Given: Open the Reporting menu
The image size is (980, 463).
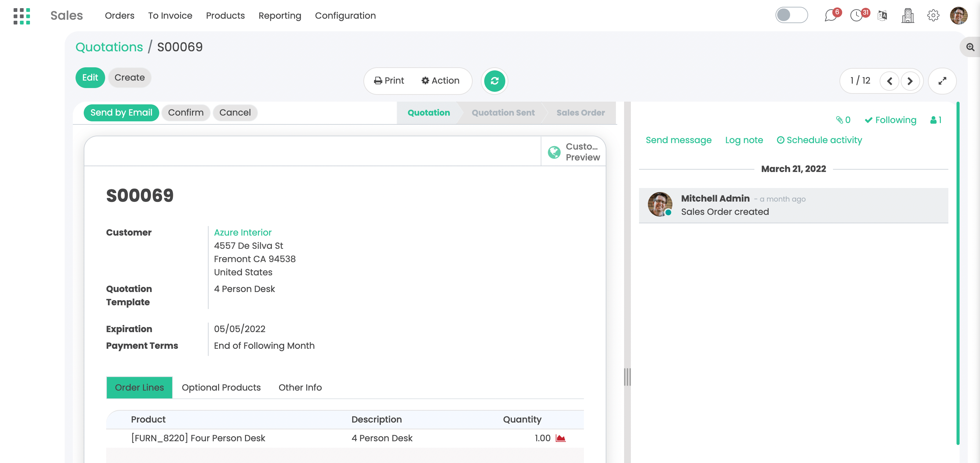Looking at the screenshot, I should (x=280, y=16).
